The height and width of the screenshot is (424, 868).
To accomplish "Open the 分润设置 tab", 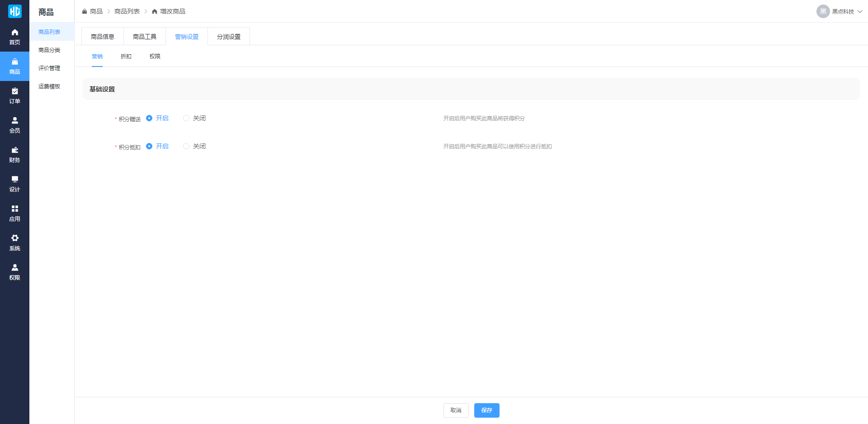I will pyautogui.click(x=229, y=37).
